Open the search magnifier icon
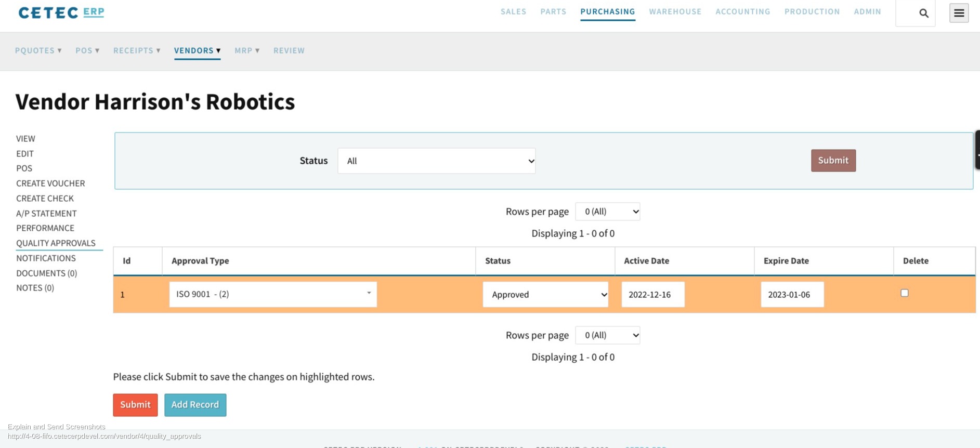The image size is (980, 448). click(923, 13)
